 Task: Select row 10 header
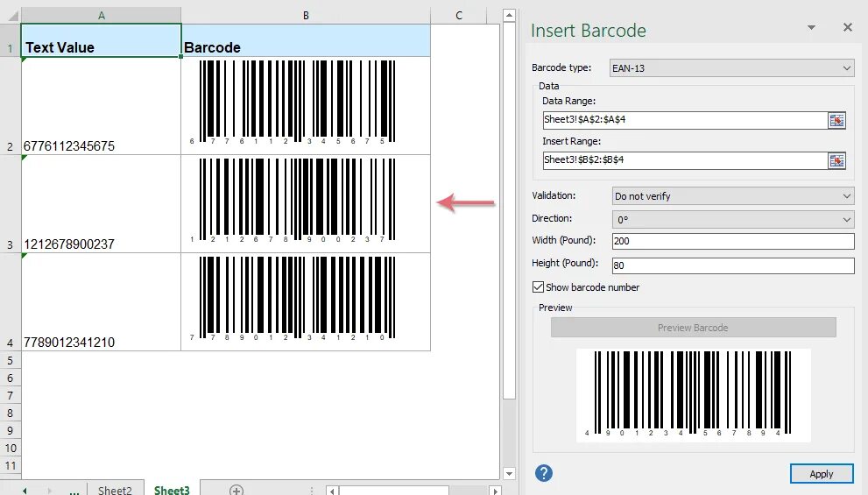10,448
